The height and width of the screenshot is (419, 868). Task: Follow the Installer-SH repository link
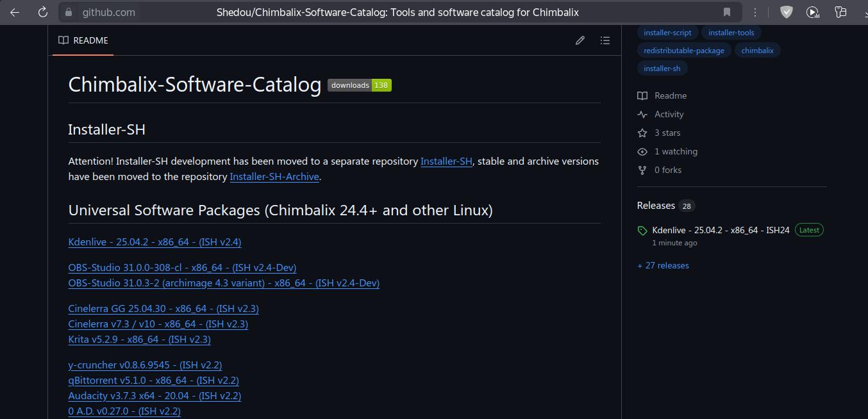[446, 161]
